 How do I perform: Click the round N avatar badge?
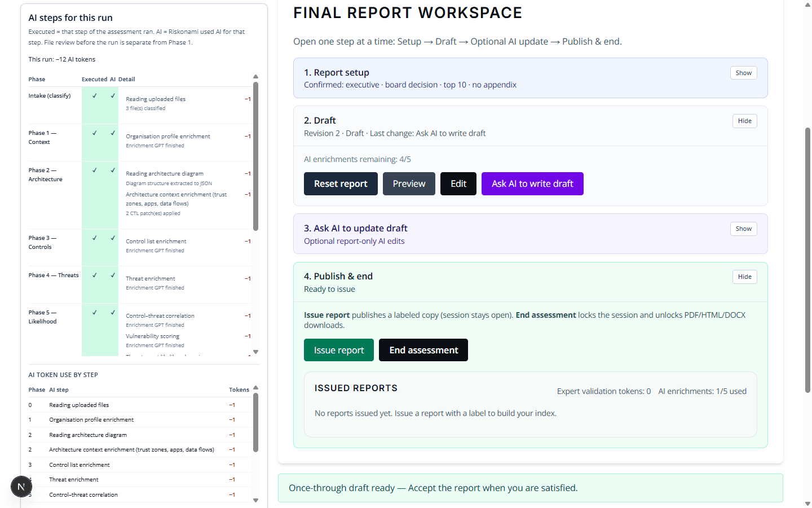[x=21, y=487]
